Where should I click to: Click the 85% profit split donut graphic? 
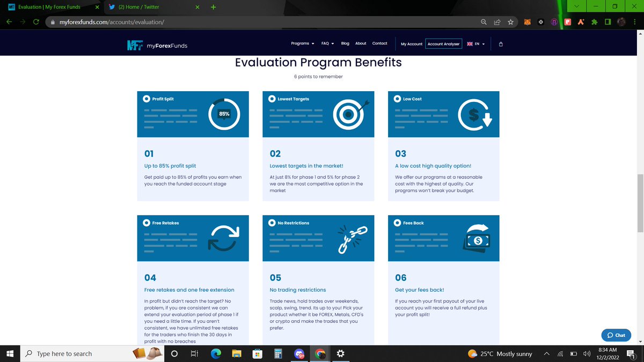[x=224, y=114]
